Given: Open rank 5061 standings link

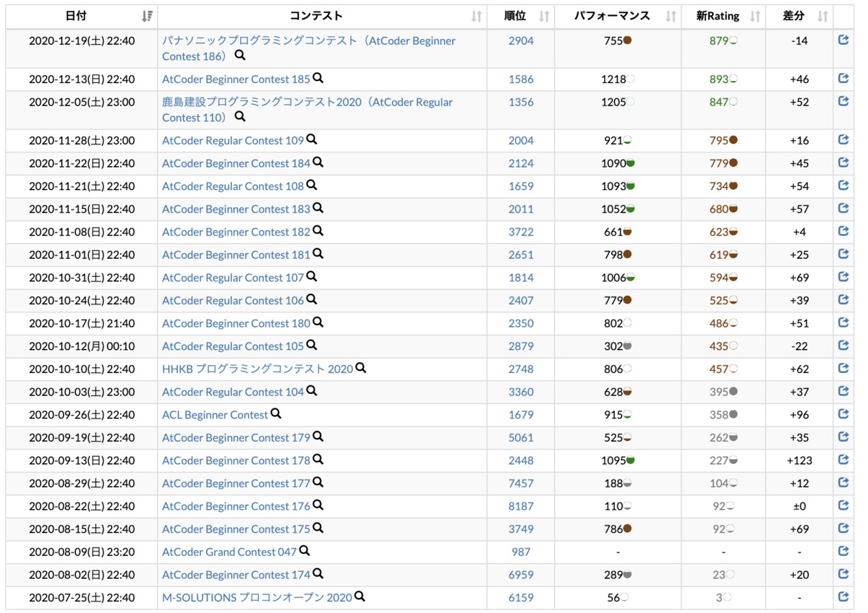Looking at the screenshot, I should [x=521, y=438].
